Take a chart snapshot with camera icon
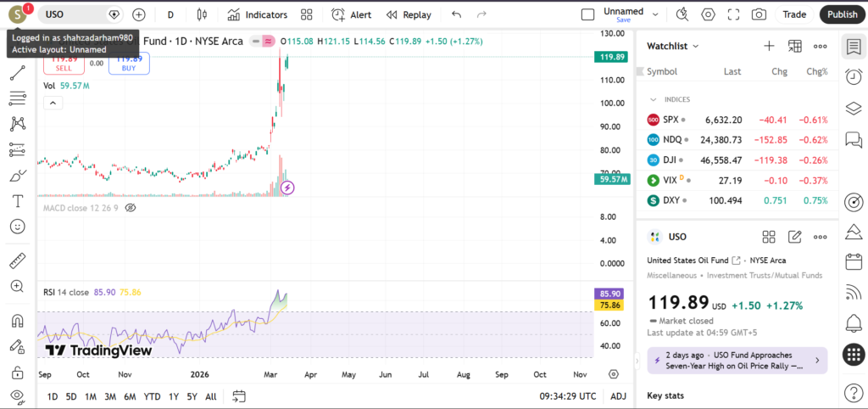Viewport: 868px width, 409px height. [x=759, y=14]
